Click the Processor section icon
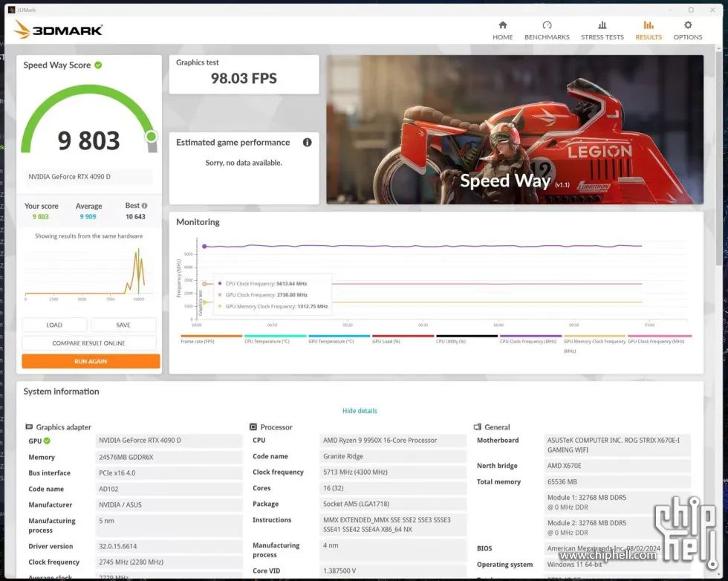The image size is (728, 581). [253, 426]
